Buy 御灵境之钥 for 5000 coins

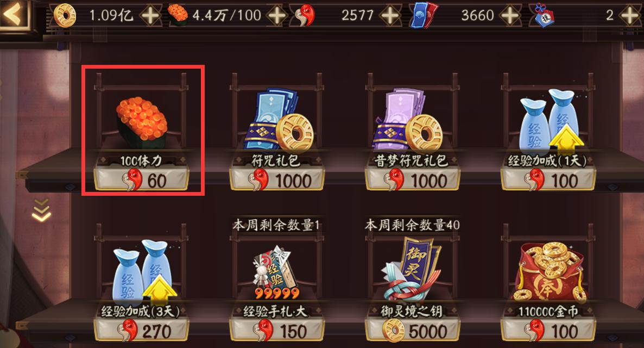pyautogui.click(x=412, y=331)
